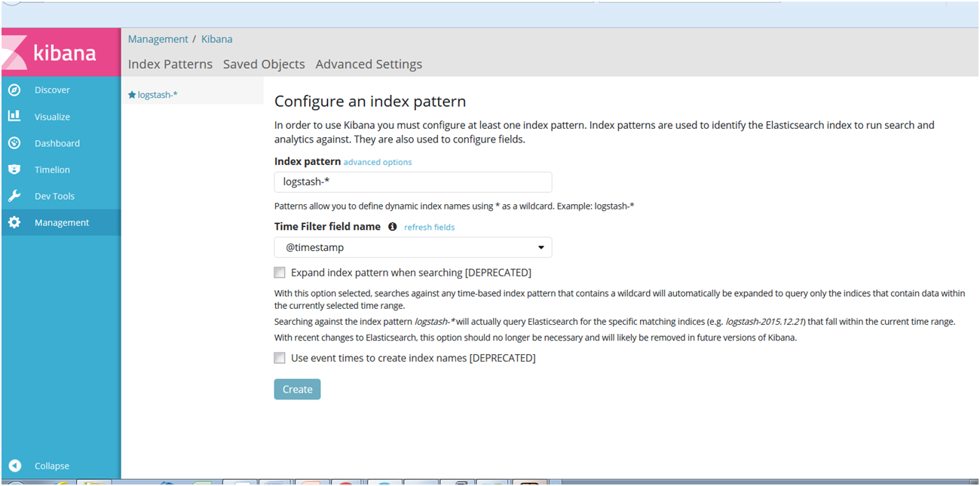Click the Configure an index pattern heading
Screen dimensions: 980x486
pos(370,101)
